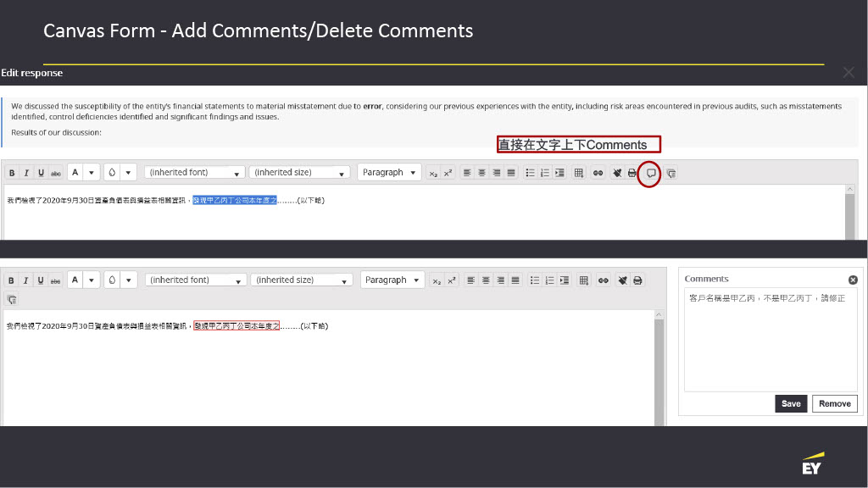
Task: Expand the upper editor's Paragraph format dropdown
Action: click(x=389, y=173)
